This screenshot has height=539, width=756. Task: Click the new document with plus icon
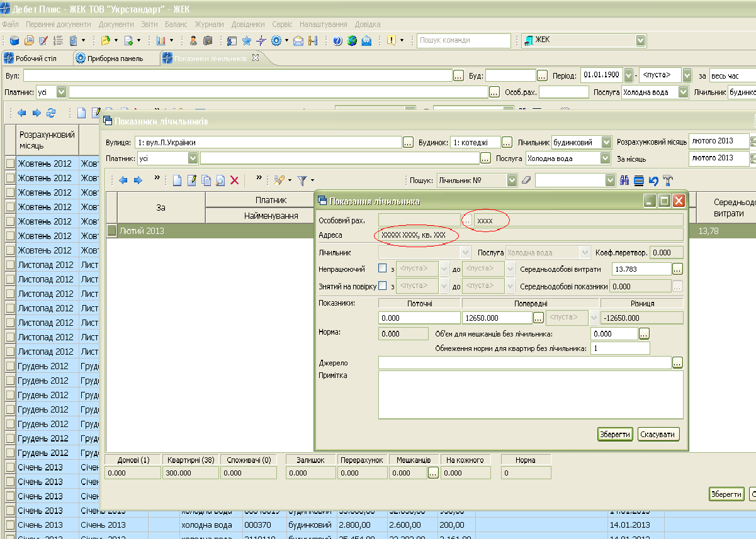coord(128,40)
